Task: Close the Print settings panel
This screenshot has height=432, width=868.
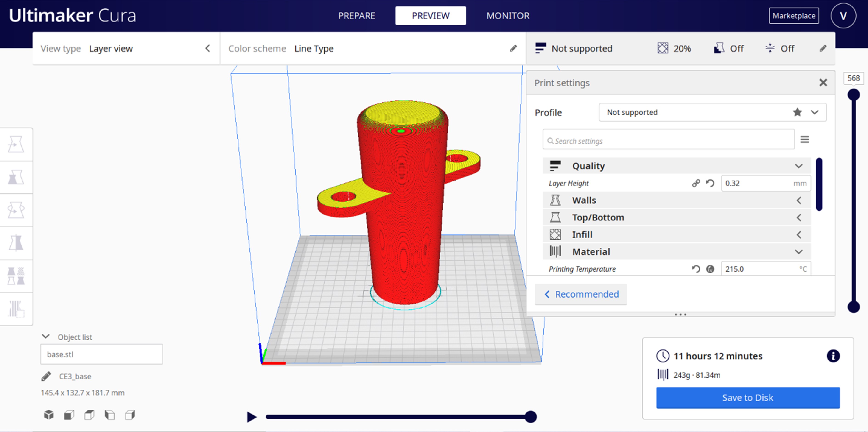Action: [823, 83]
